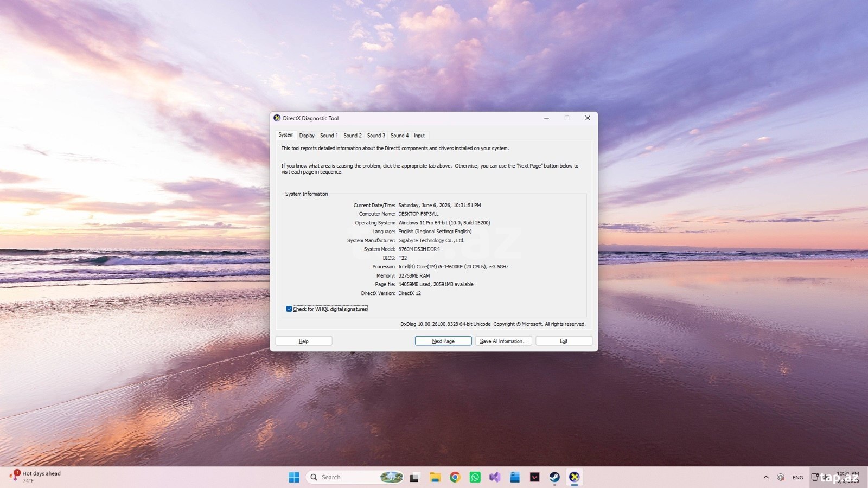This screenshot has width=868, height=488.
Task: Open Task View on the taskbar
Action: pos(415,477)
